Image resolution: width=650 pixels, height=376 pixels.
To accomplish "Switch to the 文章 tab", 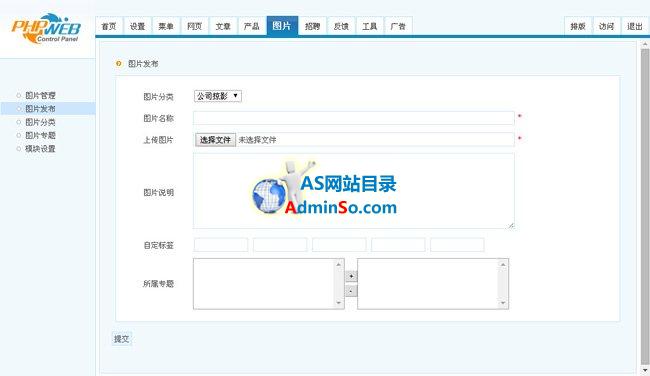I will pyautogui.click(x=223, y=27).
